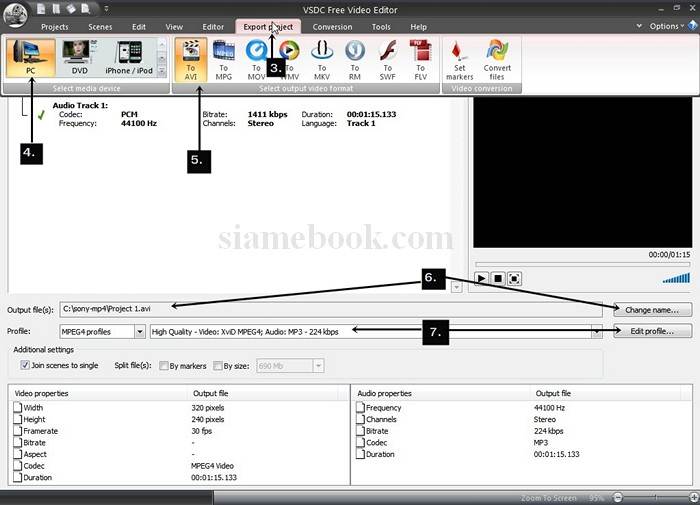Adjust the preview volume bars

[676, 279]
